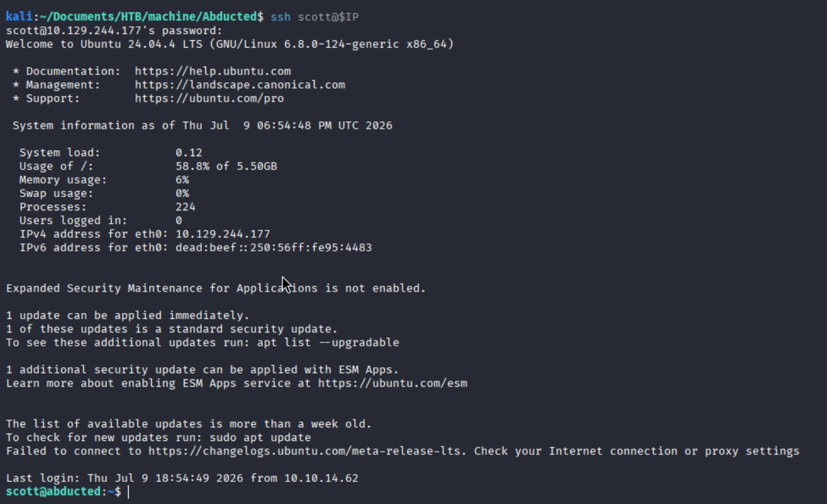The image size is (827, 504).
Task: Open the help.ubuntu.com documentation link
Action: coord(213,71)
